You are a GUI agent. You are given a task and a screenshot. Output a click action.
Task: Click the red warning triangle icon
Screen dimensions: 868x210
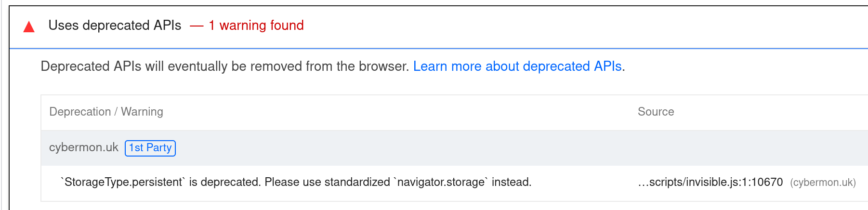[x=29, y=27]
